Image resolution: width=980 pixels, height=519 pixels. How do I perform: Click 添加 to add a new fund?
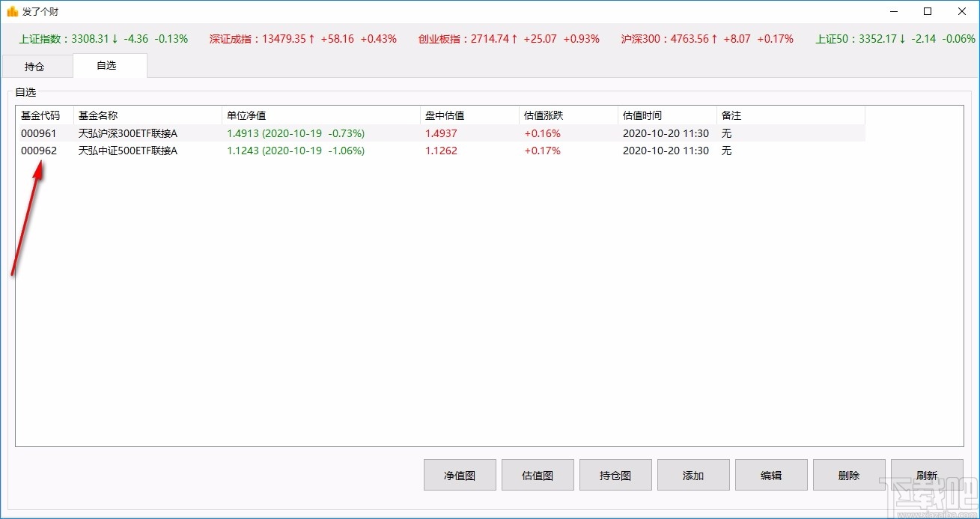(693, 474)
